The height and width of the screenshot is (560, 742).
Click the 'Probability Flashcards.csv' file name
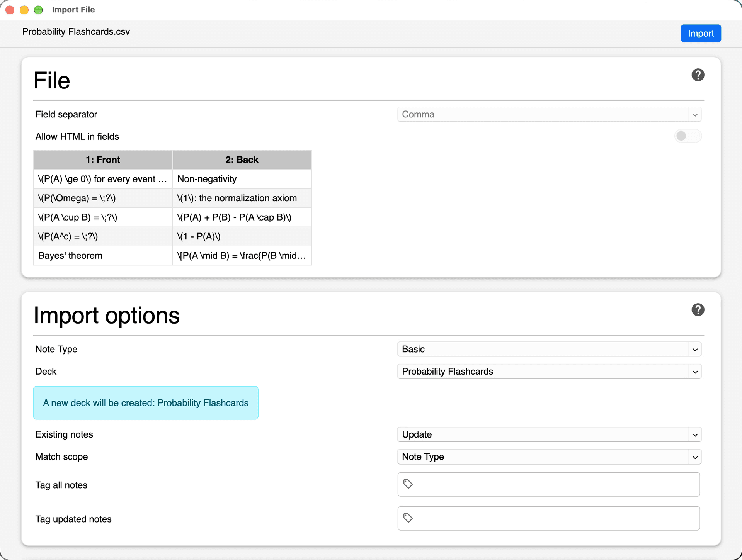76,32
